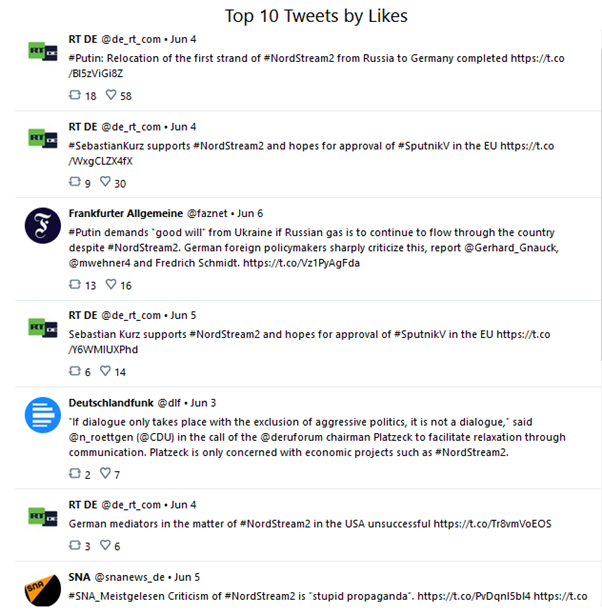Click retweet icon on Putin NordStream2 relocation tweet
The height and width of the screenshot is (615, 602).
(x=75, y=95)
